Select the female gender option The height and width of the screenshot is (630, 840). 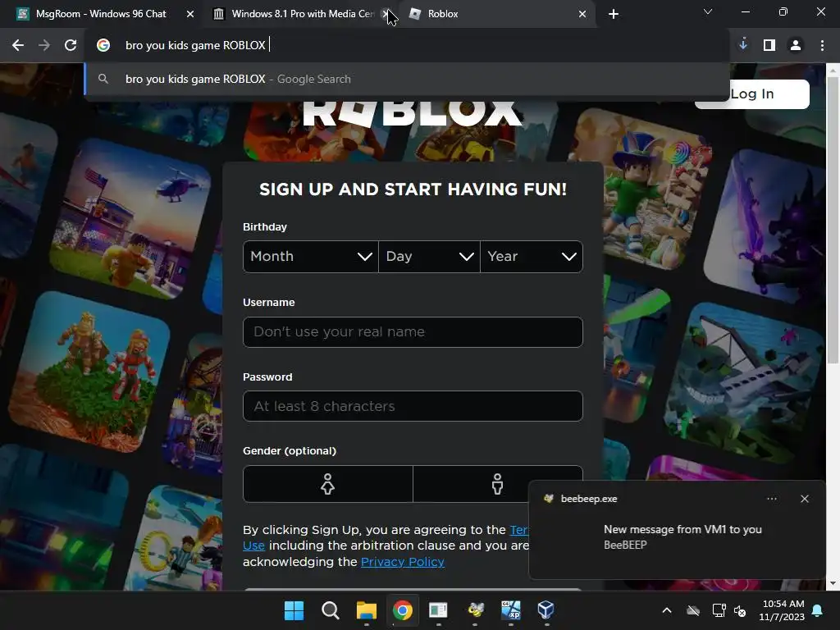pyautogui.click(x=328, y=484)
